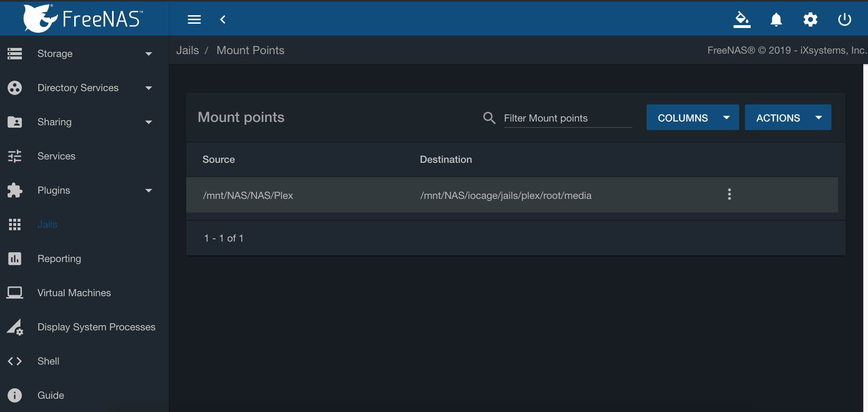Expand the Plugins menu arrow

click(149, 190)
